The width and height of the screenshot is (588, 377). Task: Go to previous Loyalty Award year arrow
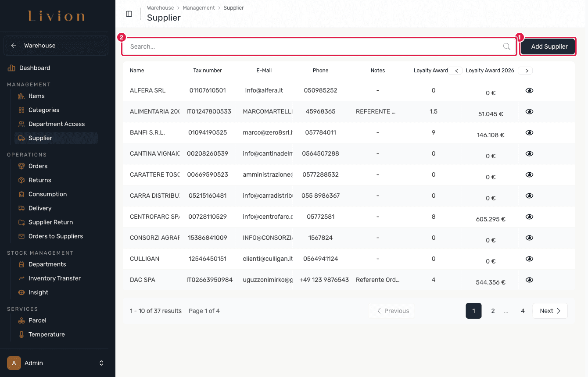pyautogui.click(x=456, y=71)
